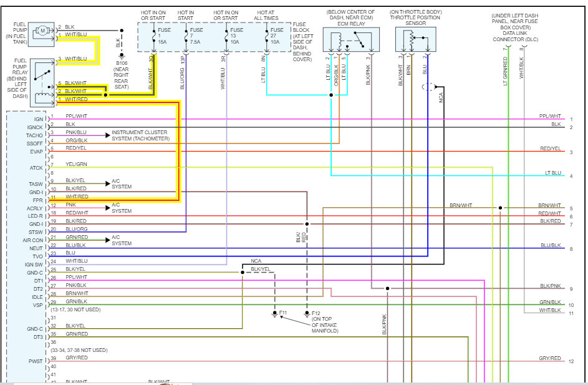588x385 pixels.
Task: Select the ECM relay coil and contact symbol
Action: [352, 39]
